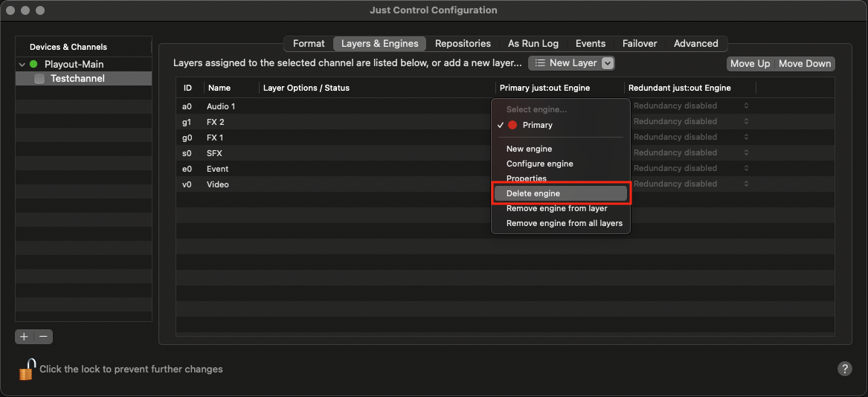Add a device with the plus button

pyautogui.click(x=25, y=336)
